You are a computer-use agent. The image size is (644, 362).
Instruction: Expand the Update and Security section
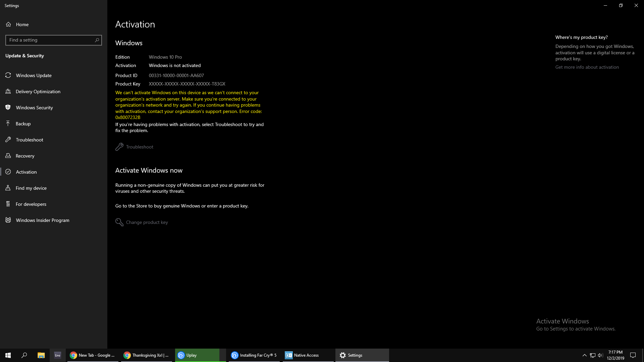pyautogui.click(x=25, y=55)
